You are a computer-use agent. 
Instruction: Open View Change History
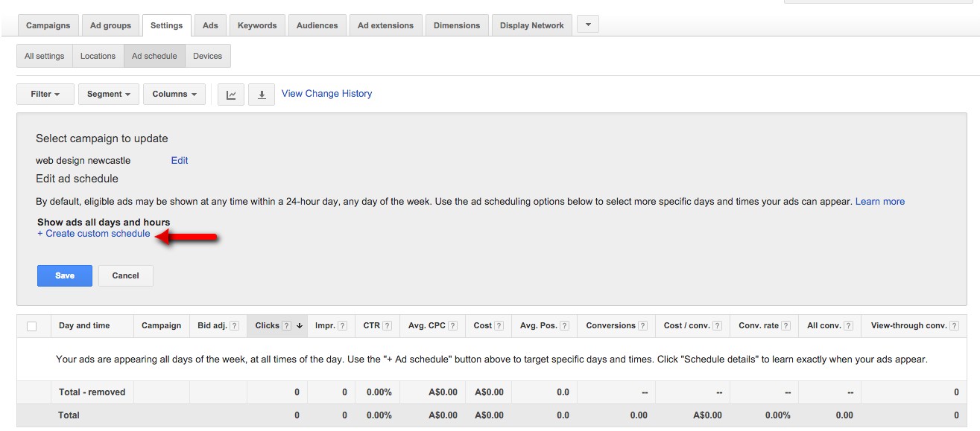tap(326, 93)
